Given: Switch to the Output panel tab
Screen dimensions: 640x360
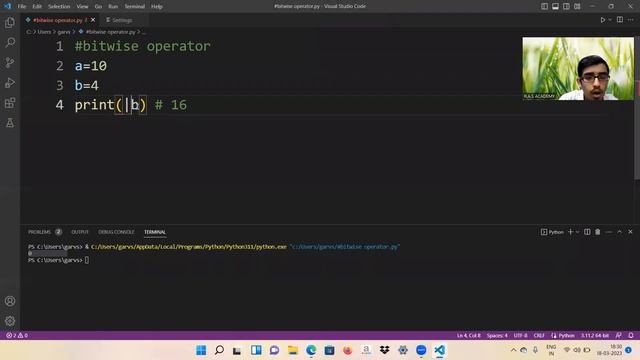Looking at the screenshot, I should [x=80, y=232].
